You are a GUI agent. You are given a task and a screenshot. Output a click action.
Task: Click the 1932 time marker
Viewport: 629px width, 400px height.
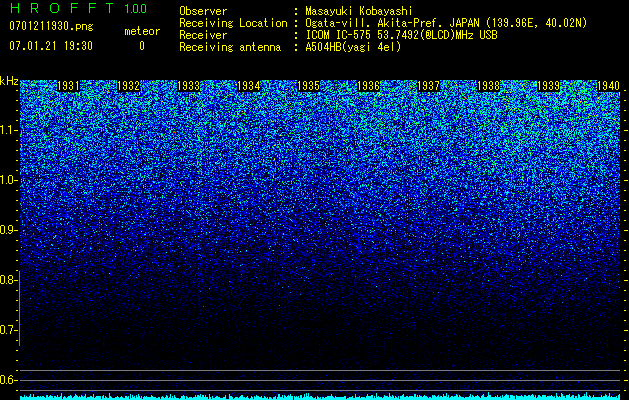click(128, 86)
